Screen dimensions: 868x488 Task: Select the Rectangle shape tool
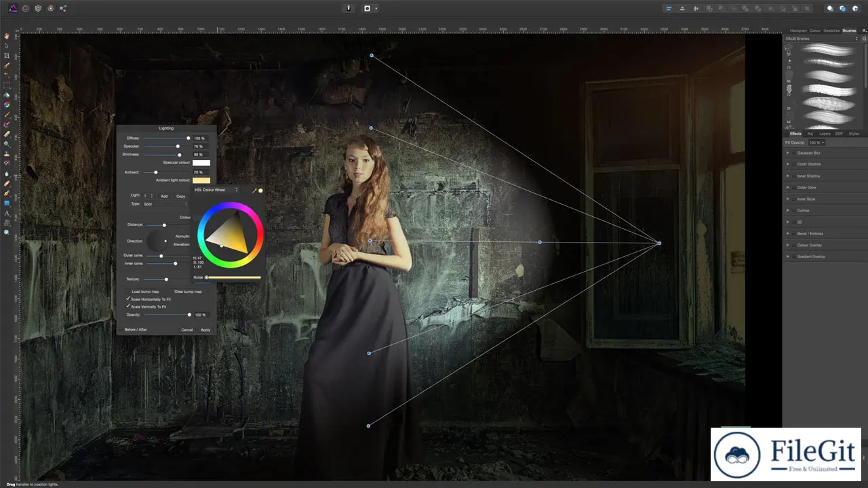pos(7,203)
